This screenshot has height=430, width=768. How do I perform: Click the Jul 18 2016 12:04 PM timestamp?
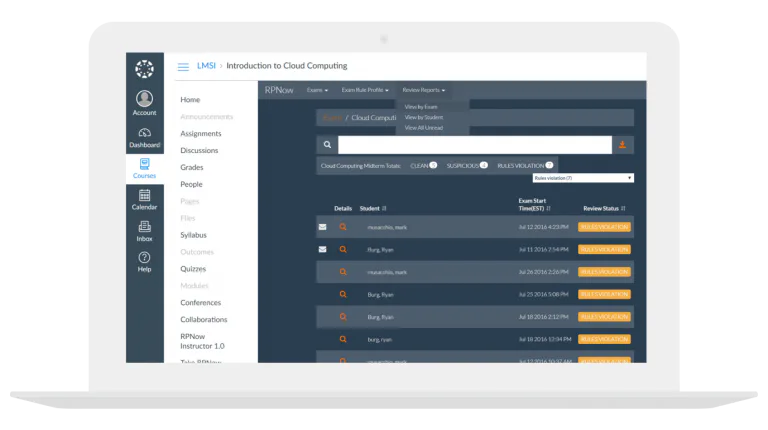(x=545, y=339)
